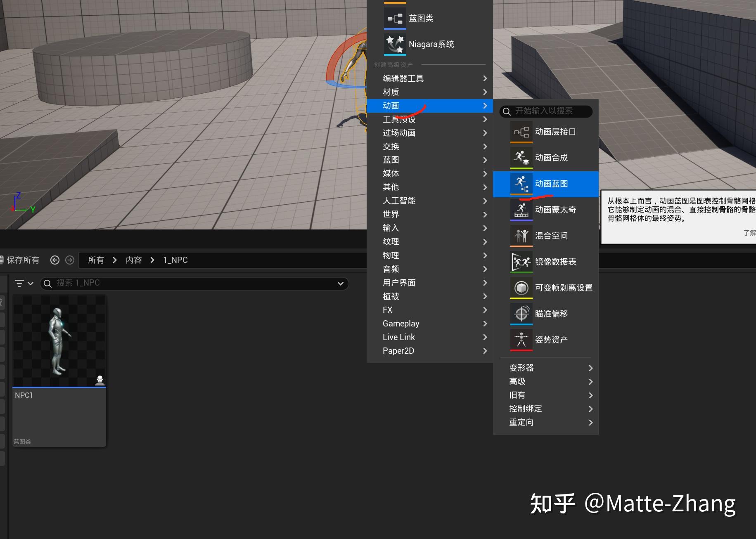Select the 混合空间 (Blend Space) icon
Screen dimensions: 756x539
pyautogui.click(x=521, y=236)
